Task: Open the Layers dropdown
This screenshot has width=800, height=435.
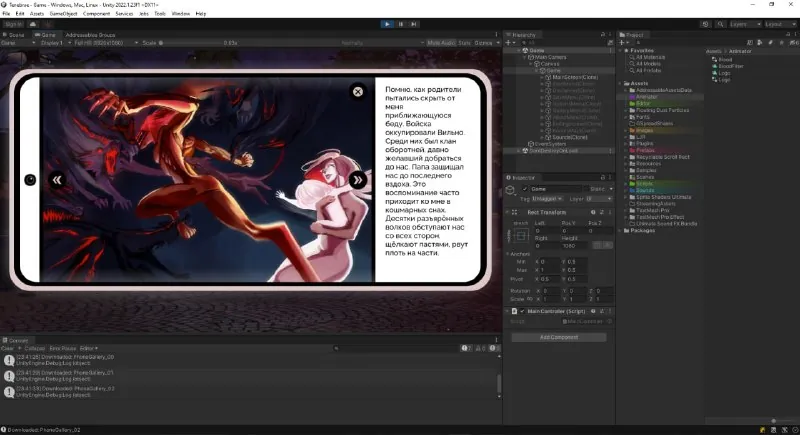Action: [x=745, y=24]
